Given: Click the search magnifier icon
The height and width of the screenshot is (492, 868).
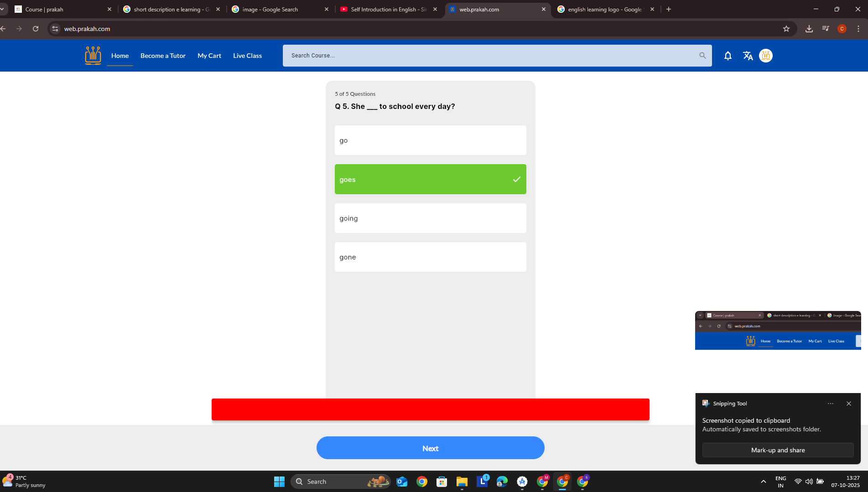Looking at the screenshot, I should 702,56.
